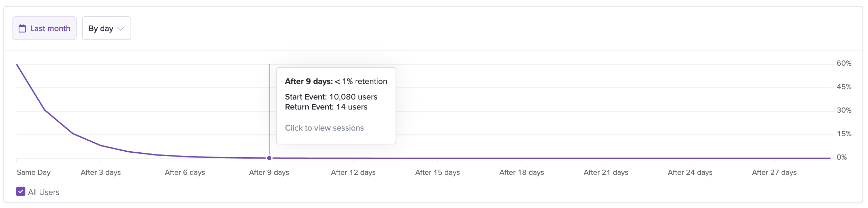Viewport: 868px width, 208px height.
Task: Click the highlighted After 9 days data point
Action: [x=269, y=158]
